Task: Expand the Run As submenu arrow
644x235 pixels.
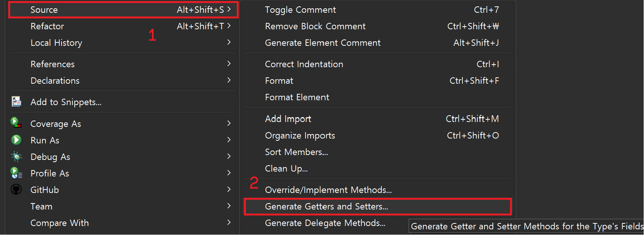Action: coord(229,140)
